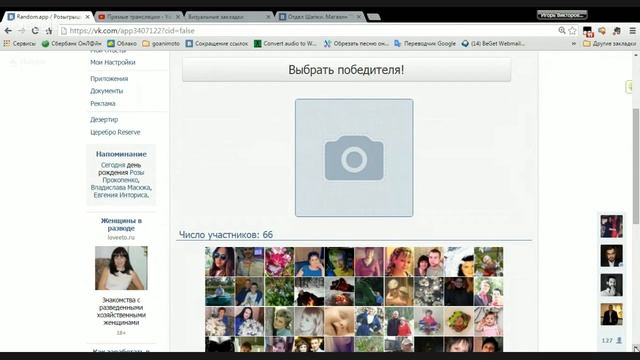
Task: Click the Home icon in toolbar
Action: [49, 31]
